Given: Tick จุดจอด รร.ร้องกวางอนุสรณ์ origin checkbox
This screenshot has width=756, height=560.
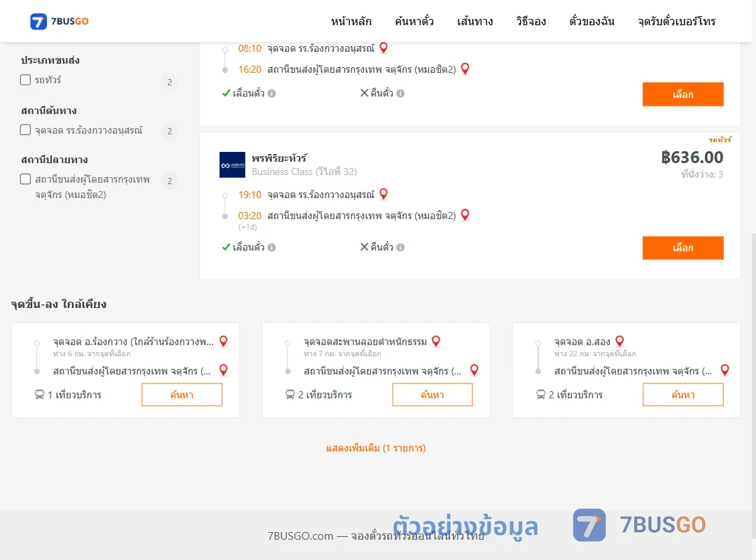Looking at the screenshot, I should pyautogui.click(x=26, y=129).
